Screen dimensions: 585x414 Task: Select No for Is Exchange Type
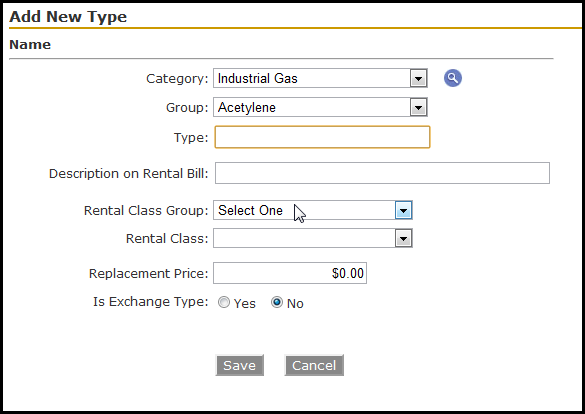pos(277,302)
